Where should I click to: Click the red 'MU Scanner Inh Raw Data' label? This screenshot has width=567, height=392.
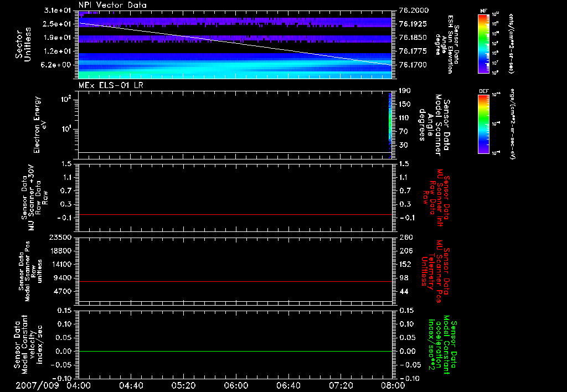(436, 198)
